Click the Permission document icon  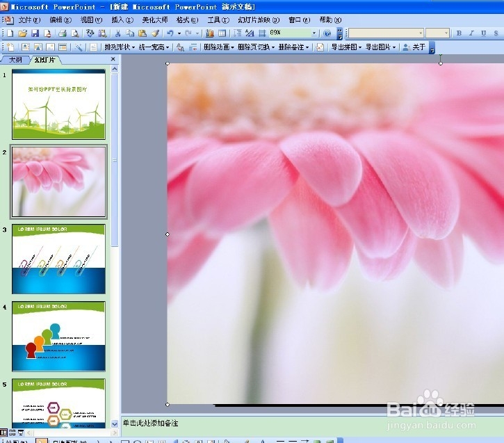pyautogui.click(x=47, y=33)
